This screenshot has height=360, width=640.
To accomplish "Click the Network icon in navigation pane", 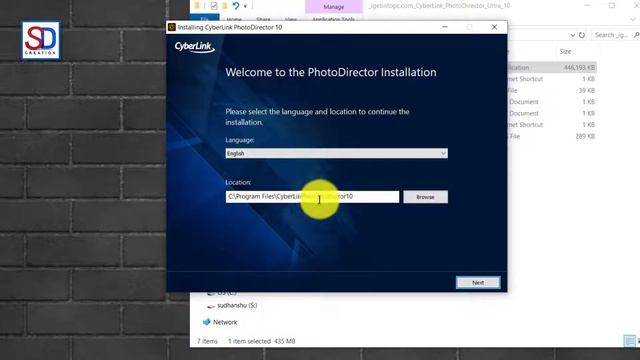I will [207, 322].
